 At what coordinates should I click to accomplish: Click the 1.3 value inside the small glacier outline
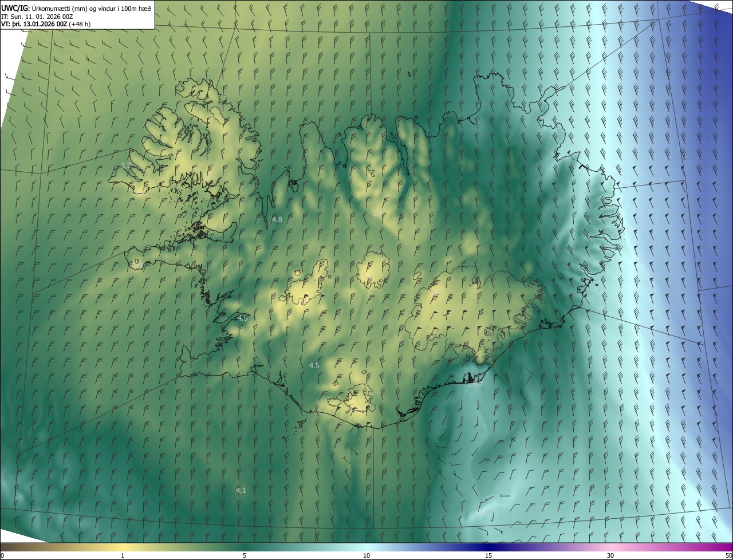coord(367,275)
